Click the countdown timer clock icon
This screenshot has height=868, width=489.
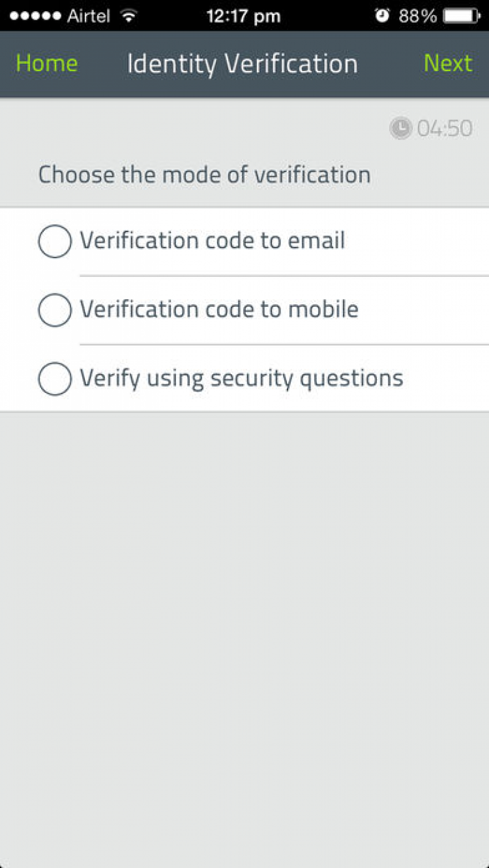[400, 128]
